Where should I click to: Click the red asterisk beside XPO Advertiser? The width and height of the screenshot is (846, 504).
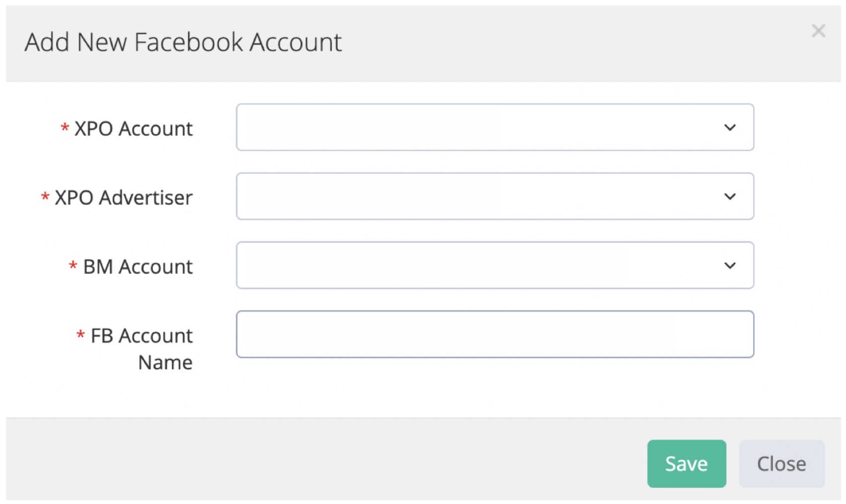coord(45,197)
